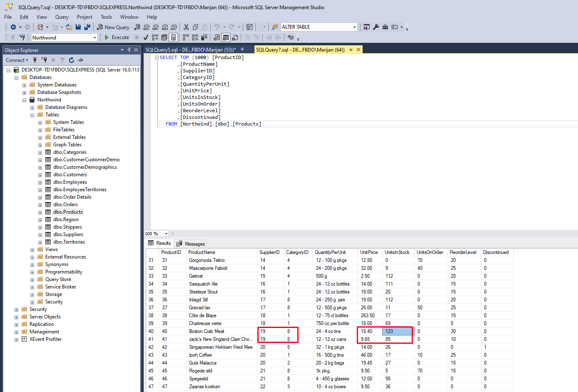Toggle Query Options button
The width and height of the screenshot is (578, 392).
click(164, 37)
